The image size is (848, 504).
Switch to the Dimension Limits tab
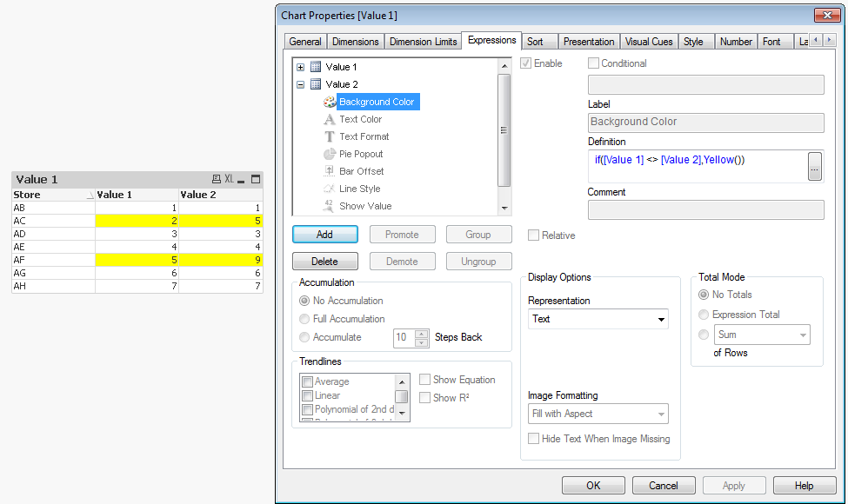click(423, 42)
